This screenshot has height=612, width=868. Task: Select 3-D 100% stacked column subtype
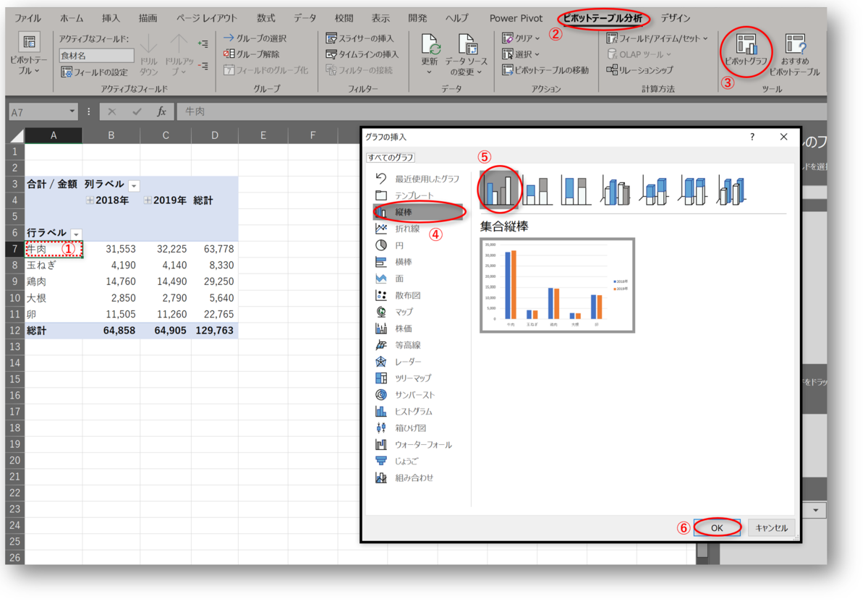pyautogui.click(x=694, y=190)
